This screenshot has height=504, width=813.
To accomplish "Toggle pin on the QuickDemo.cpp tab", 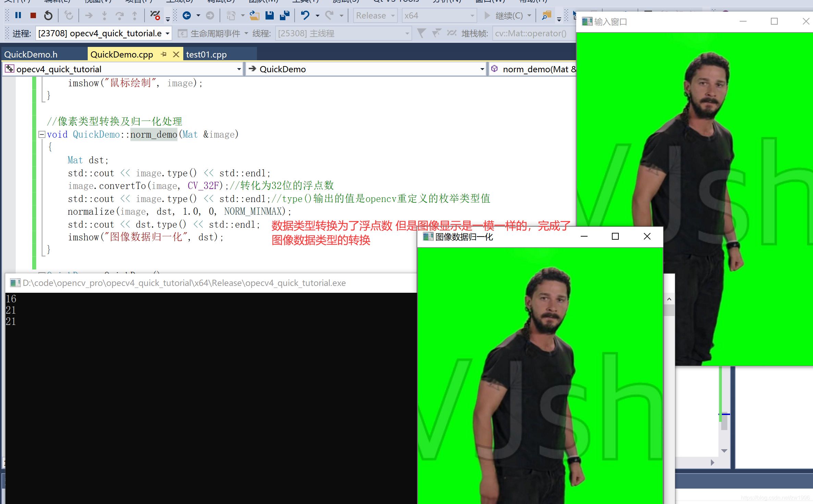I will click(x=164, y=54).
